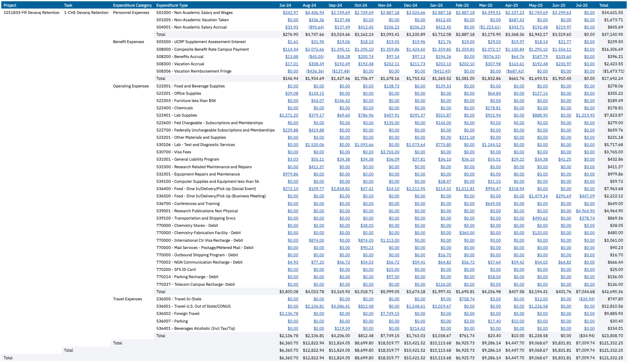Open $2,075.66 Composite Benefit Rate Aug-24 link
The image size is (628, 364).
tap(315, 49)
